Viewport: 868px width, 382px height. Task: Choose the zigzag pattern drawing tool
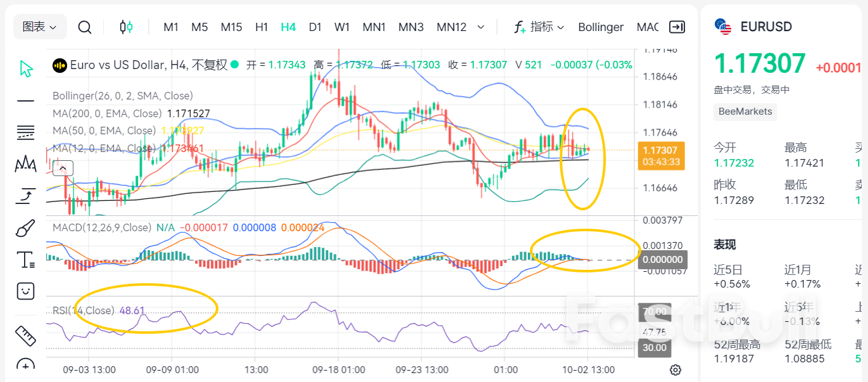pos(25,164)
